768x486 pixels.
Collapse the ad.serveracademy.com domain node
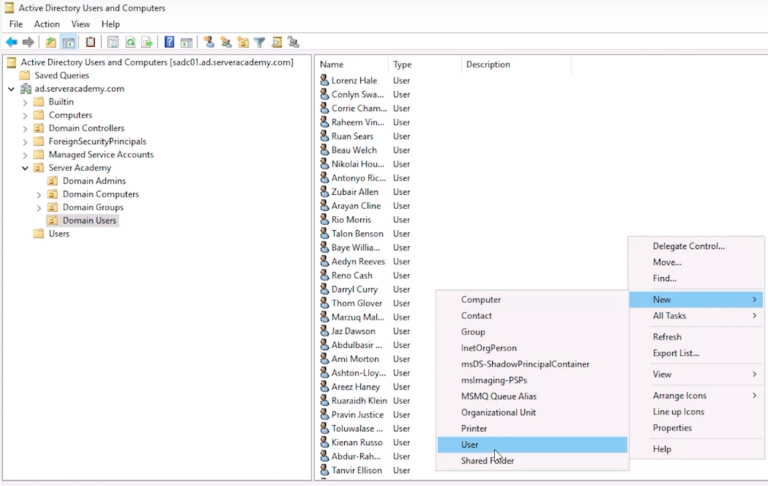tap(11, 89)
